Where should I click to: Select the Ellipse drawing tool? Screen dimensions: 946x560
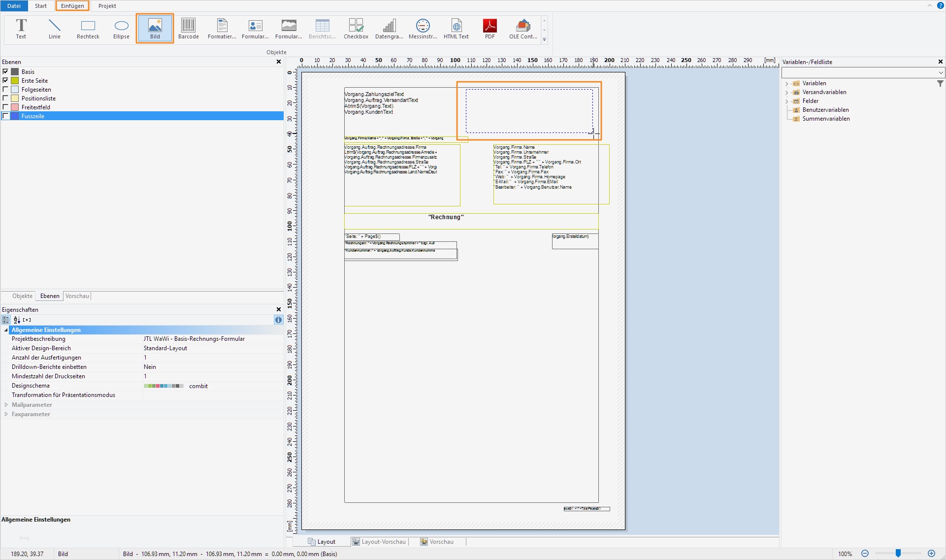(121, 29)
